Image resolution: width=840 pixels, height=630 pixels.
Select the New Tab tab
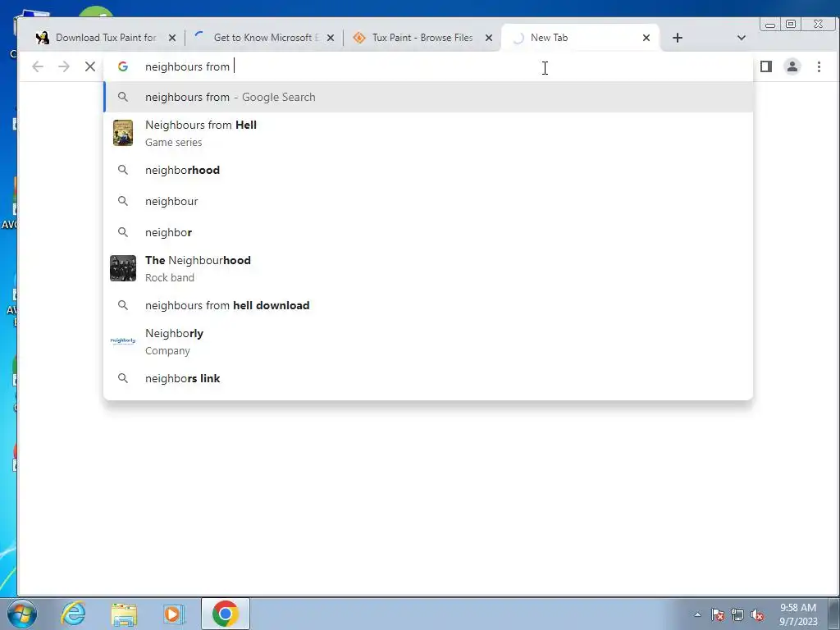[x=581, y=38]
